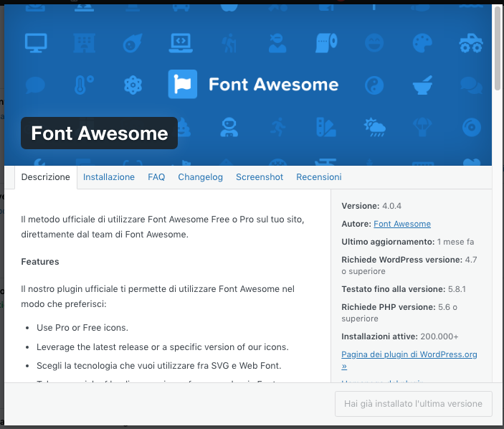Viewport: 504px width, 429px height.
Task: Click the meteor icon in banner
Action: (133, 43)
